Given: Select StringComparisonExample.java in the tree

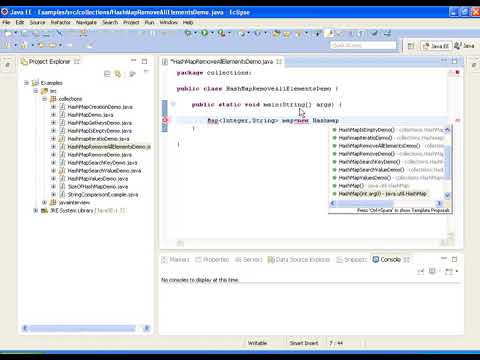Looking at the screenshot, I should point(103,195).
